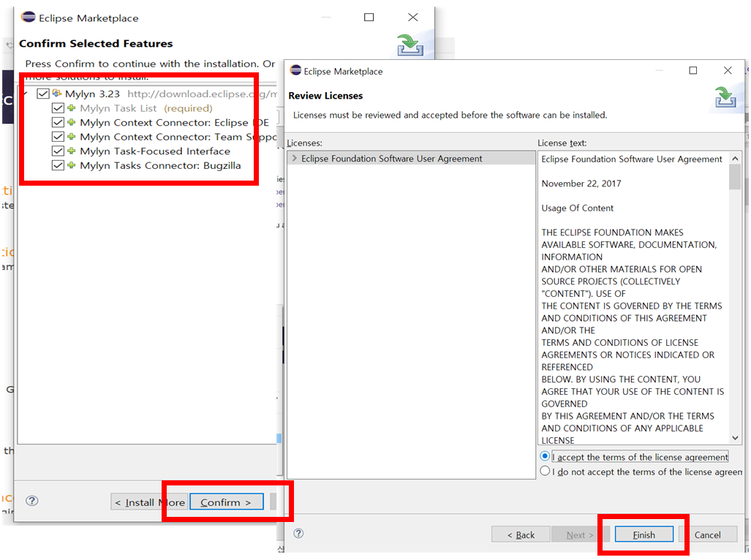This screenshot has height=560, width=751.
Task: Click the license text scrollbar thumb
Action: (735, 177)
